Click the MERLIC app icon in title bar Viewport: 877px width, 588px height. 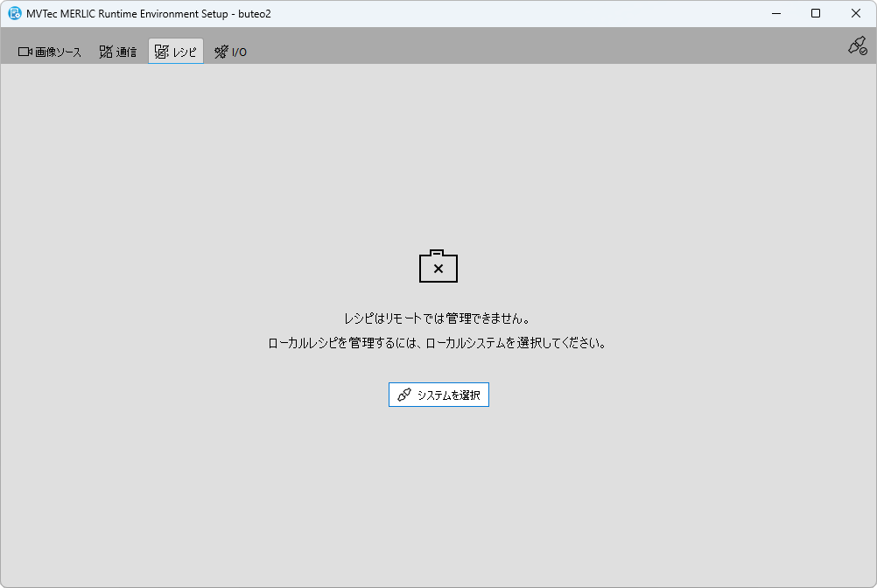click(15, 14)
